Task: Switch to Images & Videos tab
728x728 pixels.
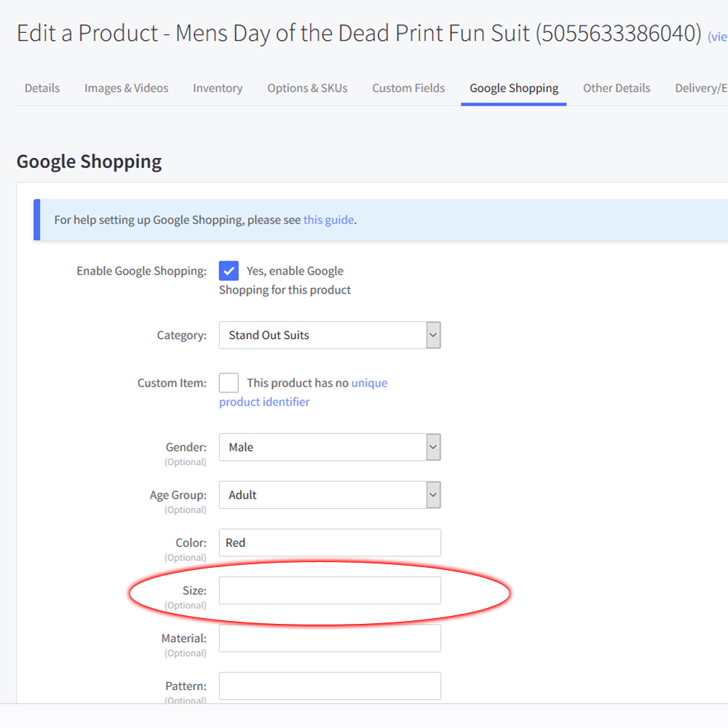Action: [126, 88]
